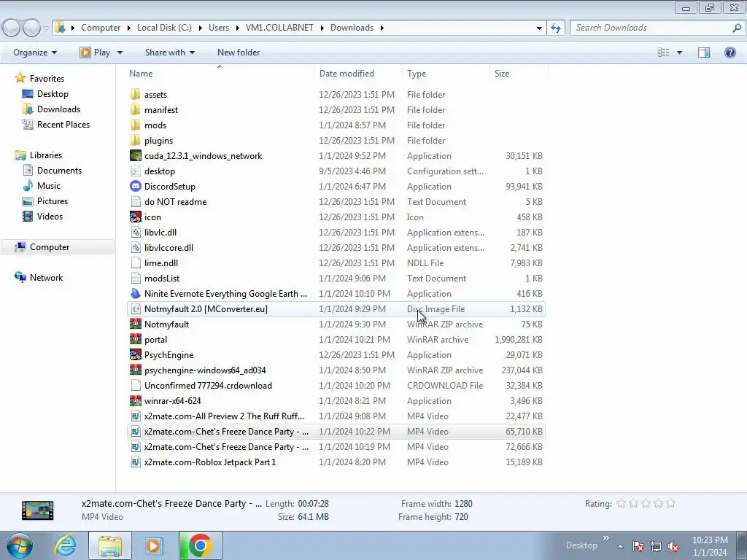Screen dimensions: 747x560
Task: Click Users in the address path
Action: (x=219, y=28)
